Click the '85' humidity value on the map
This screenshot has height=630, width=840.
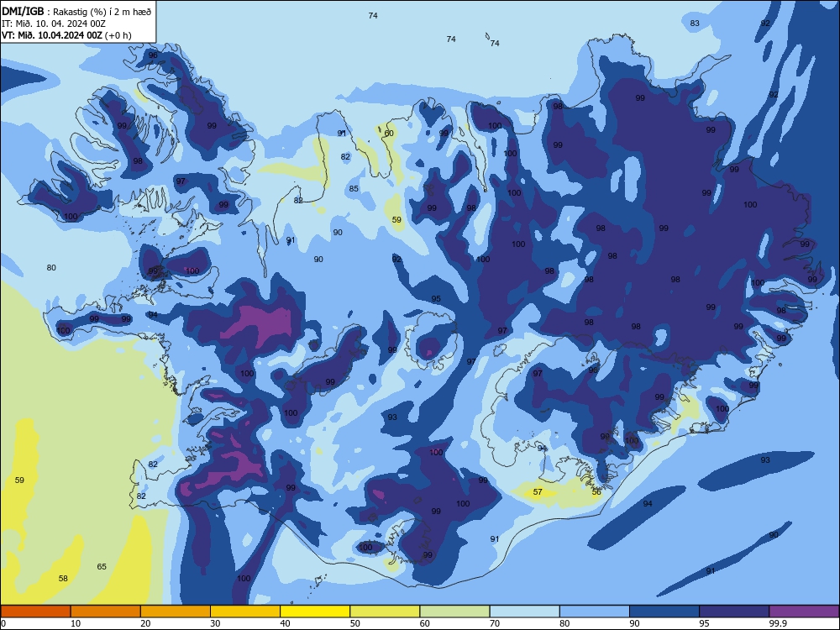click(x=354, y=188)
